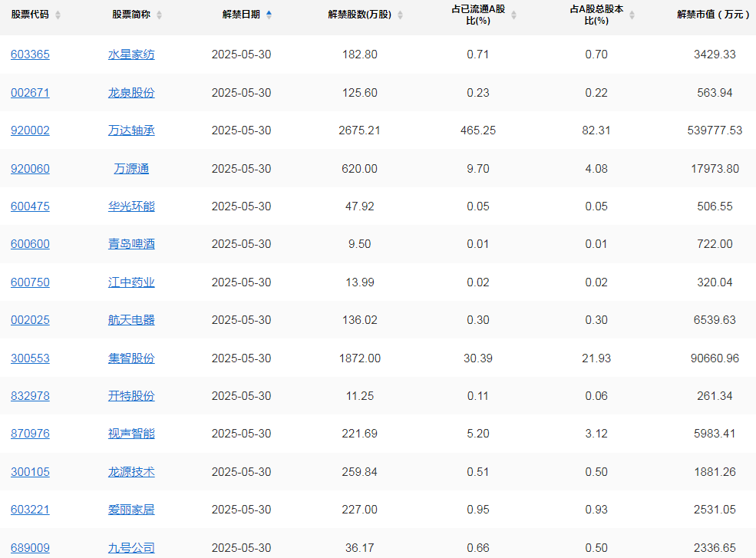Click the 万源通 stock name
Screen dimensions: 756x558
pos(131,169)
